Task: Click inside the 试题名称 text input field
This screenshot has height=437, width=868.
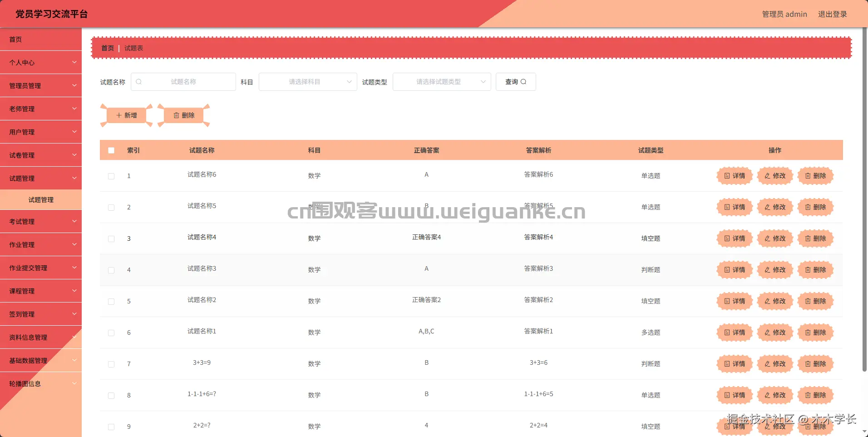Action: click(191, 82)
